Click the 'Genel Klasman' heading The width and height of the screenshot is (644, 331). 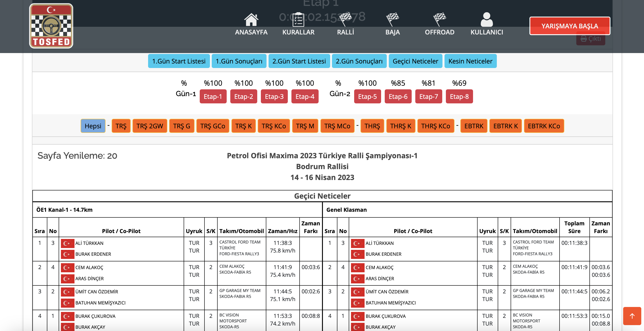pos(346,210)
